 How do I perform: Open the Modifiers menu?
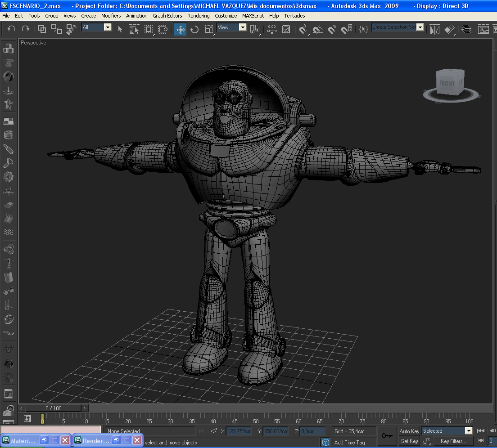click(x=111, y=16)
